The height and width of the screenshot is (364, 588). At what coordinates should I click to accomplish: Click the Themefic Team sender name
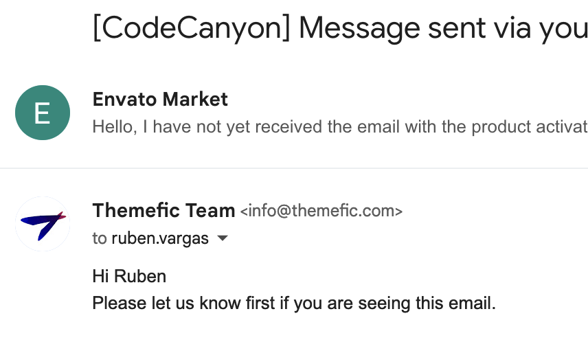pyautogui.click(x=164, y=210)
